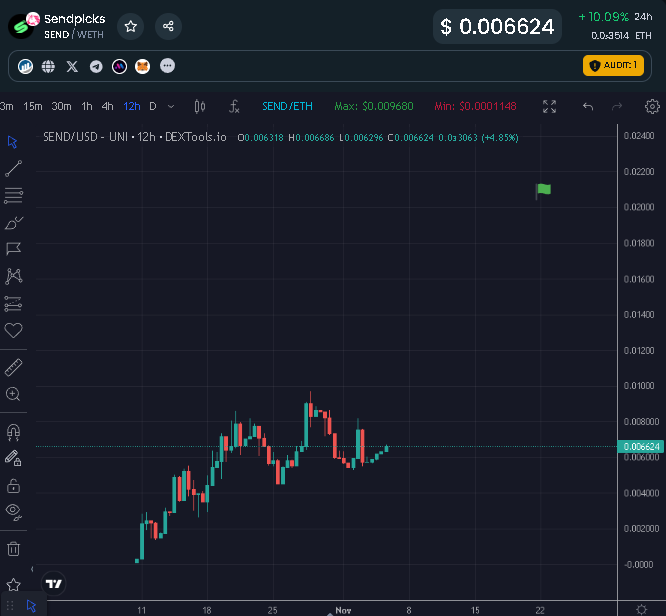Open chart settings gear

pyautogui.click(x=652, y=106)
